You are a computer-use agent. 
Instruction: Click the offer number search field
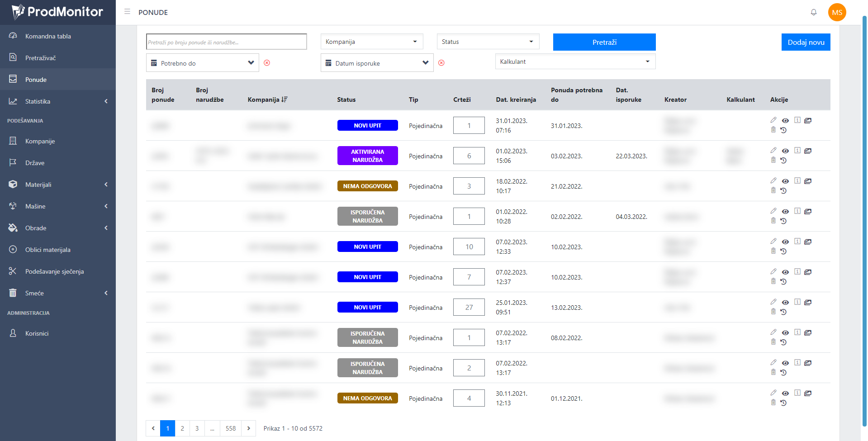226,42
